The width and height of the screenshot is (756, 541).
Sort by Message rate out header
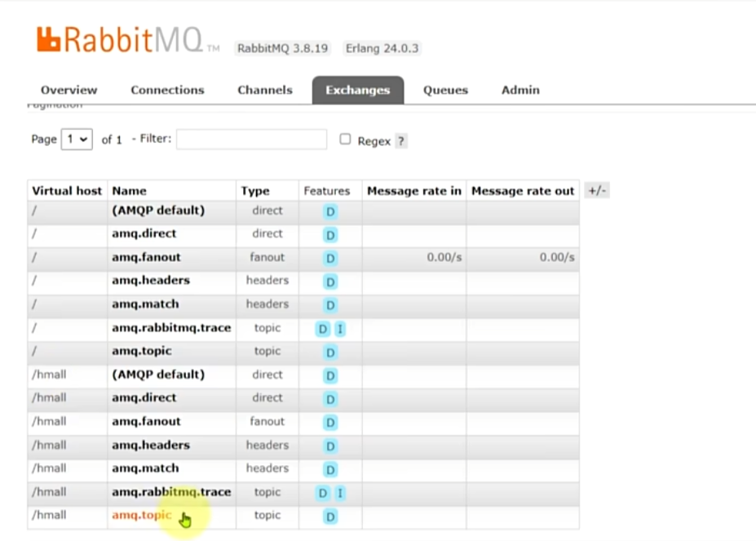523,191
